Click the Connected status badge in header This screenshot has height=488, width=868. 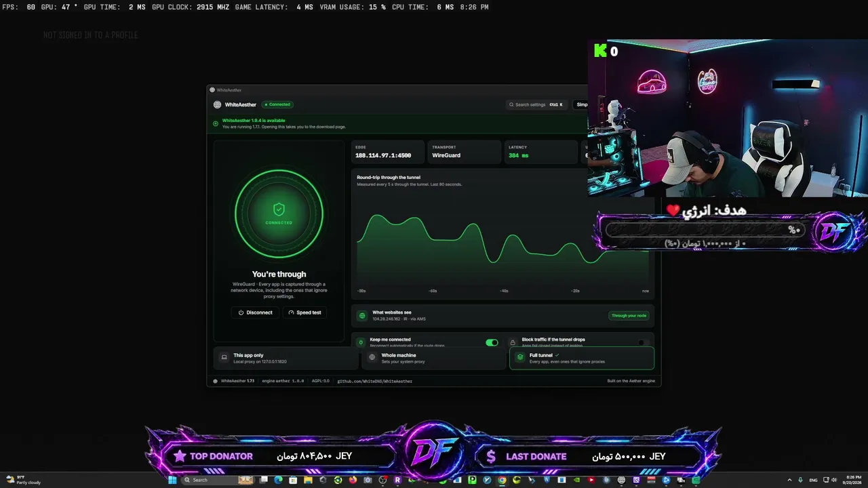pos(277,104)
